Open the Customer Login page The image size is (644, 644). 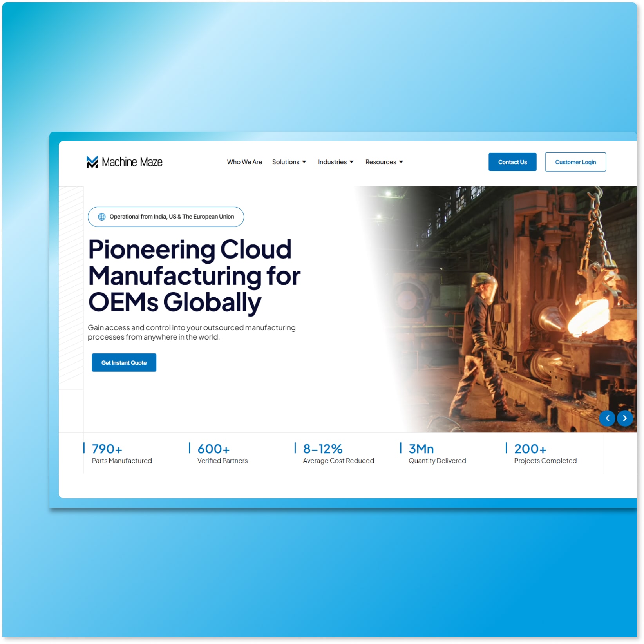tap(575, 162)
